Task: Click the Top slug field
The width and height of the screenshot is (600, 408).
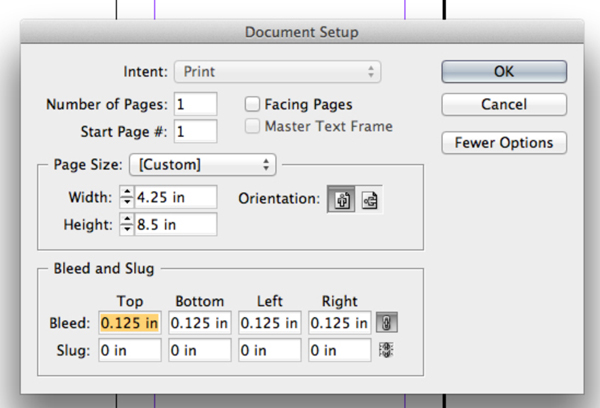Action: pos(130,350)
